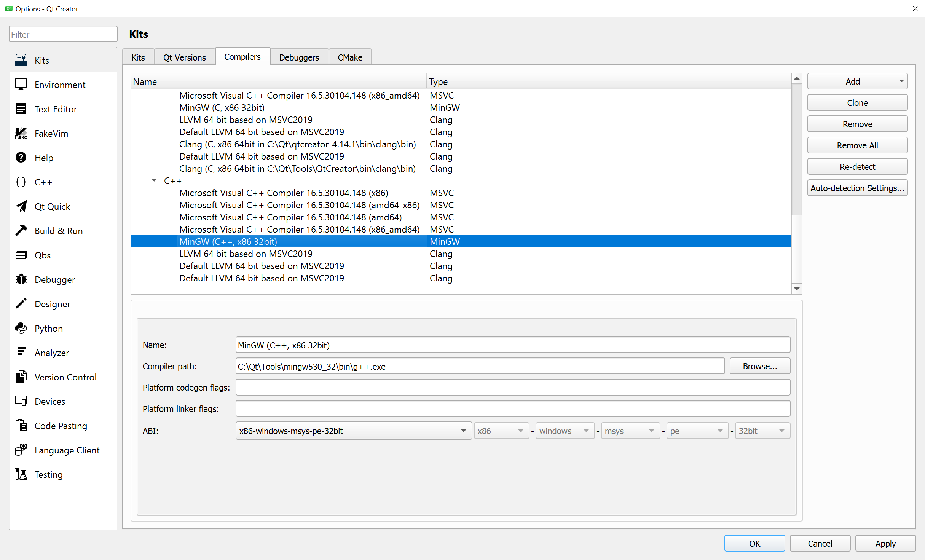Select the Qbs grid icon
This screenshot has width=925, height=560.
click(21, 255)
